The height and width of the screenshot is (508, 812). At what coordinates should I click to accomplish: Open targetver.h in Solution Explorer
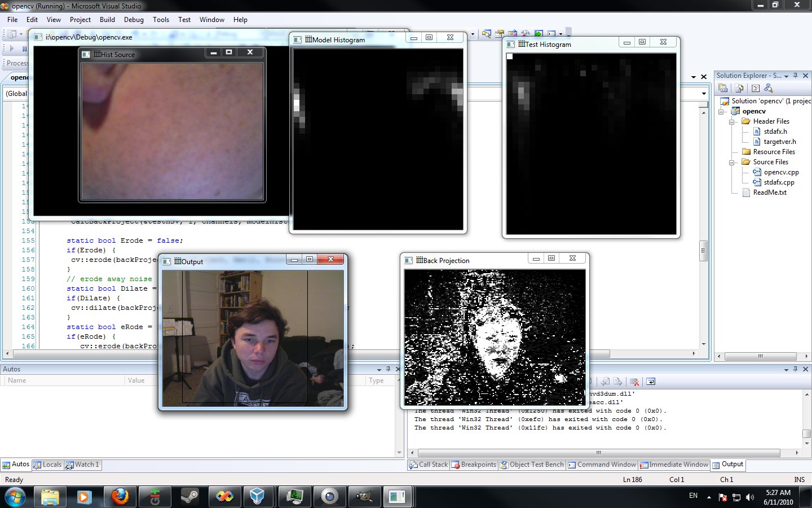(780, 142)
